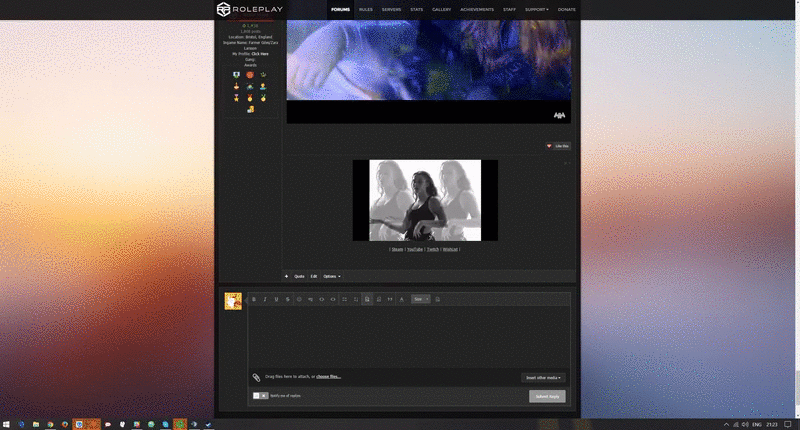Open the text color picker (A icon)
Screen dimensions: 800x430
[402, 299]
